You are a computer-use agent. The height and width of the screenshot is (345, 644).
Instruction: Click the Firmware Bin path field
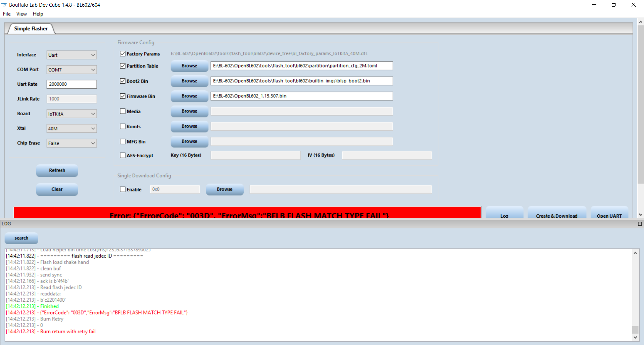302,96
